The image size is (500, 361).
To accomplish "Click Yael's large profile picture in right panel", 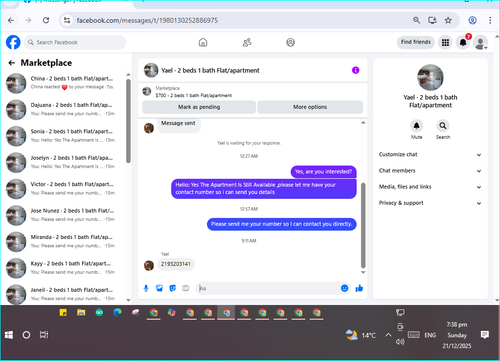I will [430, 77].
